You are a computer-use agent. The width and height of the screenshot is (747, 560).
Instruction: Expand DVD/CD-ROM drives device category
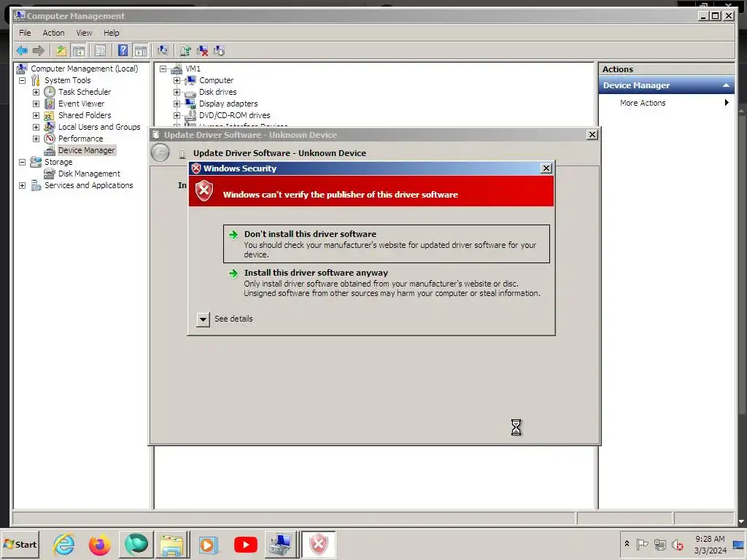[x=177, y=115]
